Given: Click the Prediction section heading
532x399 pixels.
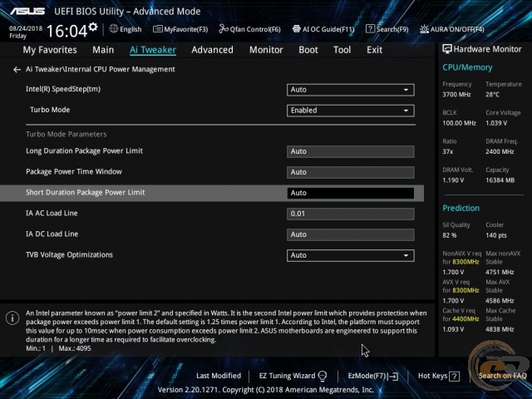Looking at the screenshot, I should click(x=461, y=209).
